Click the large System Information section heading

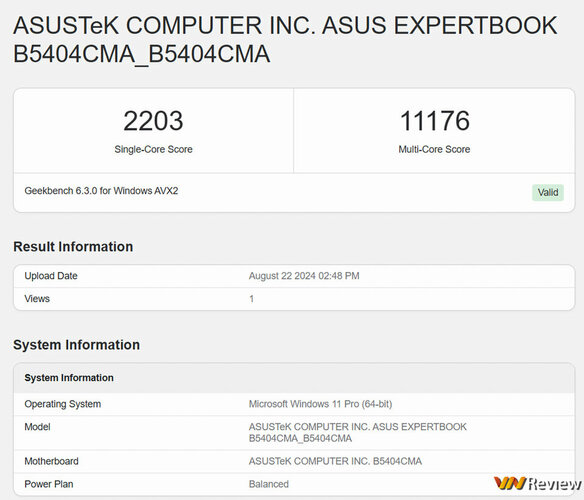(76, 345)
